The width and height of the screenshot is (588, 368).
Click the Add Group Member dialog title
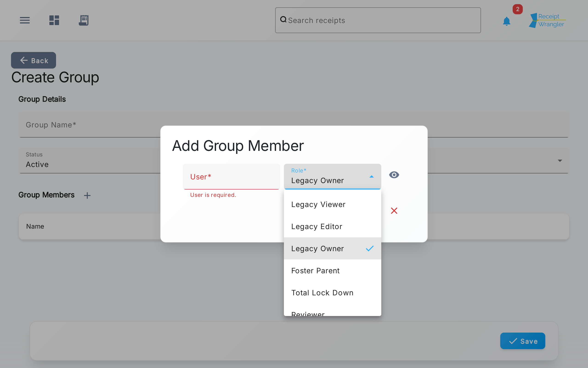coord(238,146)
